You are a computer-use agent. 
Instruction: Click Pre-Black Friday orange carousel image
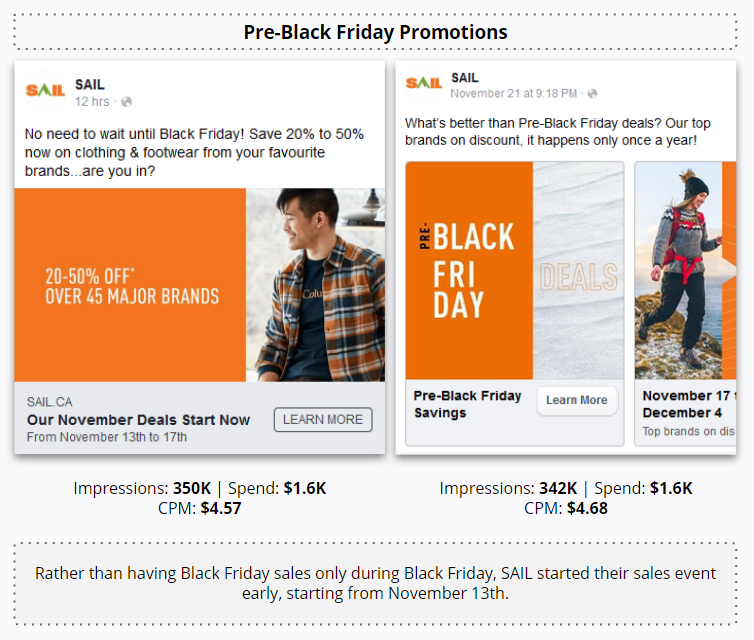pos(469,270)
